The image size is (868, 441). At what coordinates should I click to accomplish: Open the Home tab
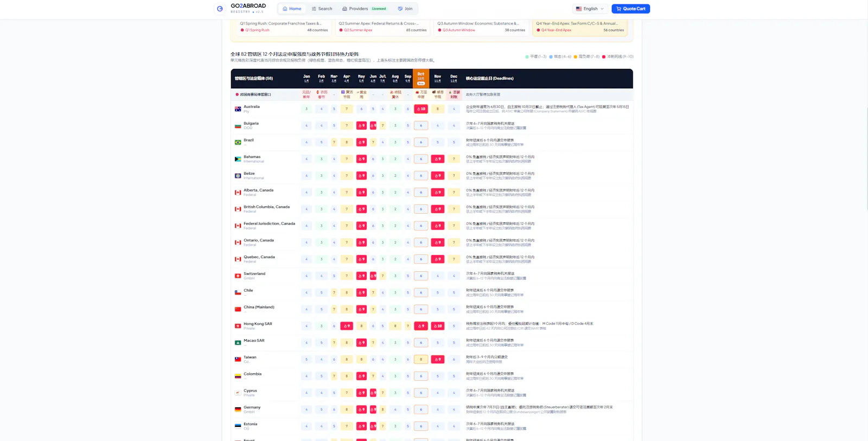[x=292, y=9]
